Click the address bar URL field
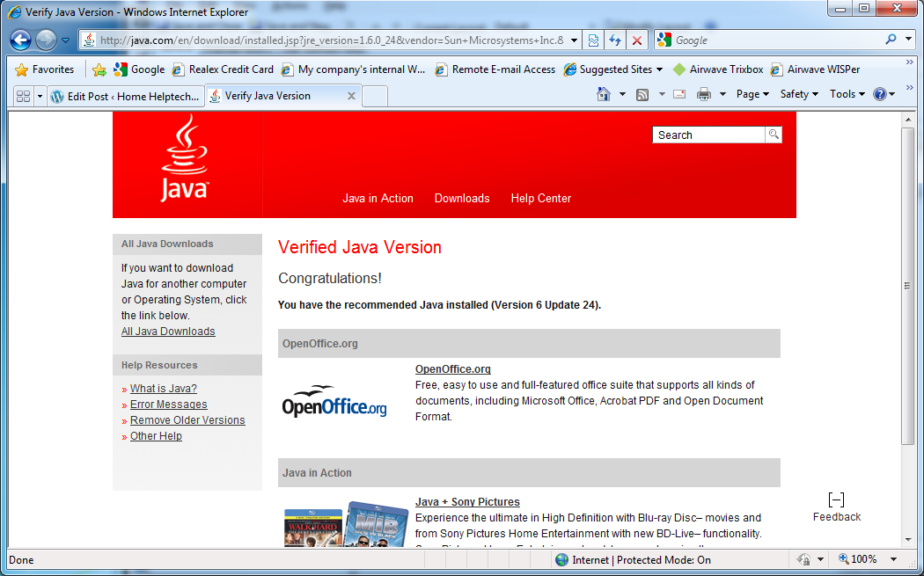Image resolution: width=924 pixels, height=576 pixels. 330,40
